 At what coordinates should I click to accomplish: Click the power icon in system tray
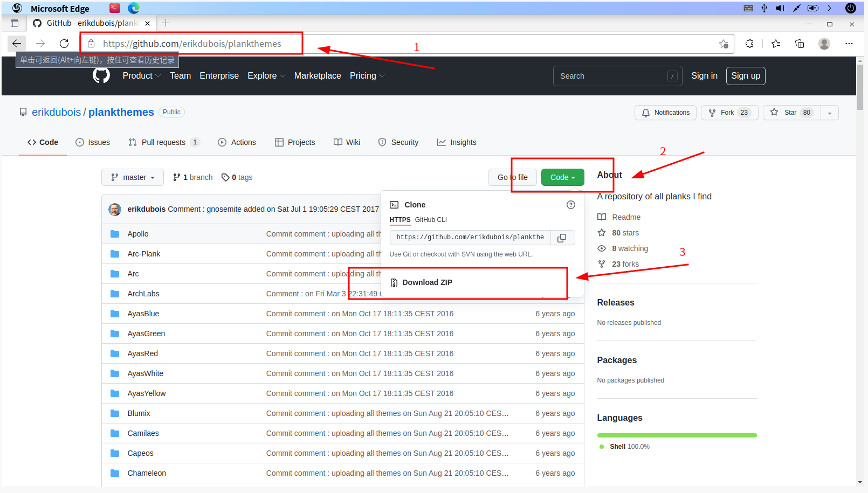coord(851,8)
